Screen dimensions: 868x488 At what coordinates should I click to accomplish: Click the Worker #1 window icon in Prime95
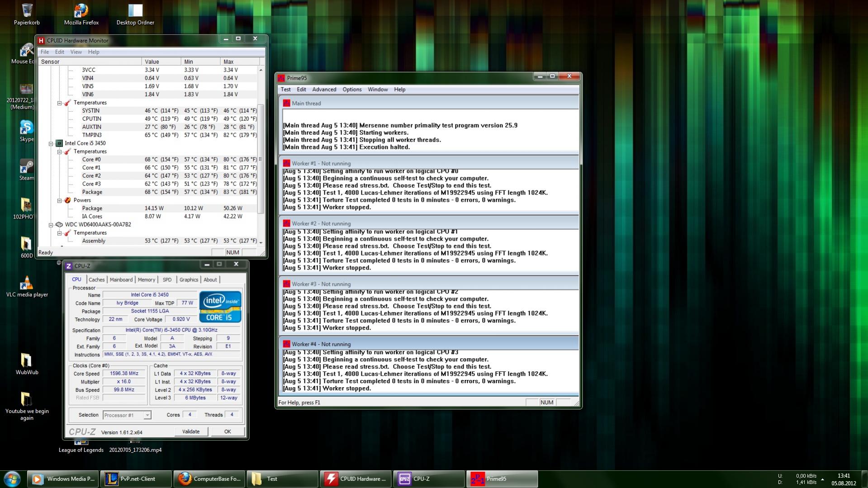(x=286, y=163)
